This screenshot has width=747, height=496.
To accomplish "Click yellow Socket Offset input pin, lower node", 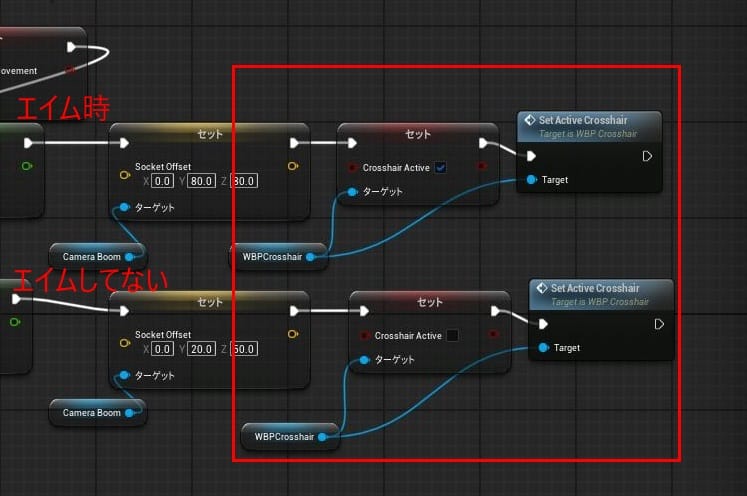I will click(x=125, y=343).
